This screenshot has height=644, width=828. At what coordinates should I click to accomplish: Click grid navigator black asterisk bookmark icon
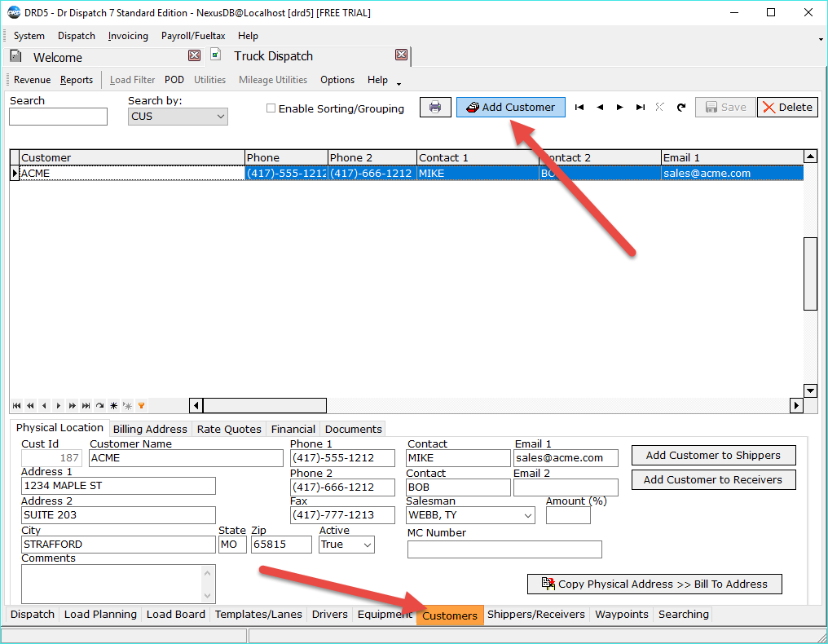coord(113,406)
